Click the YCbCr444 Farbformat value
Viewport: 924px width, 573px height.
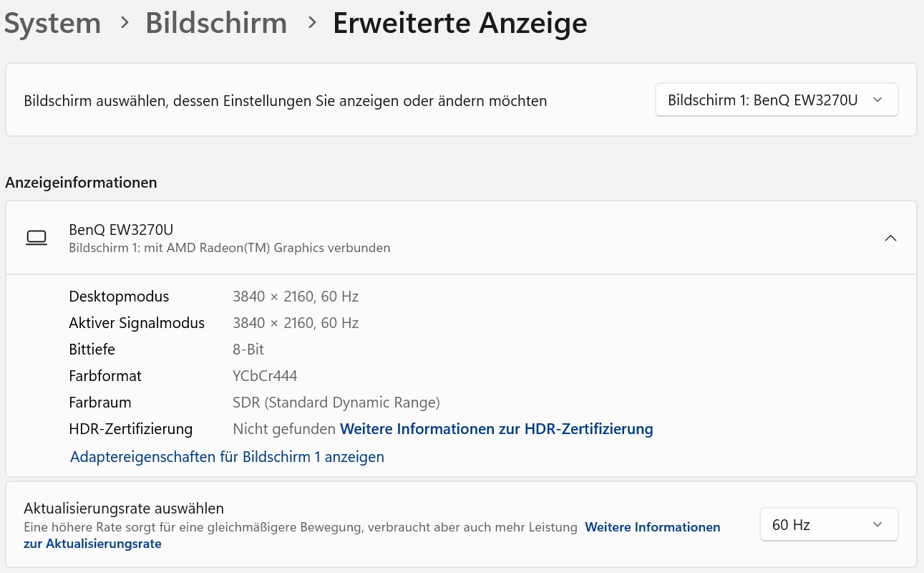coord(265,376)
